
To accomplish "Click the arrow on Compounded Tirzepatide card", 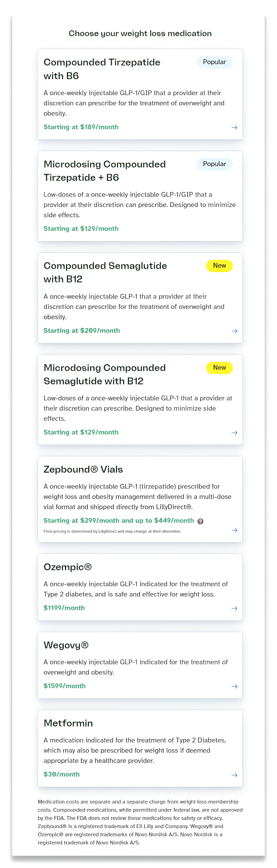I will click(x=234, y=127).
